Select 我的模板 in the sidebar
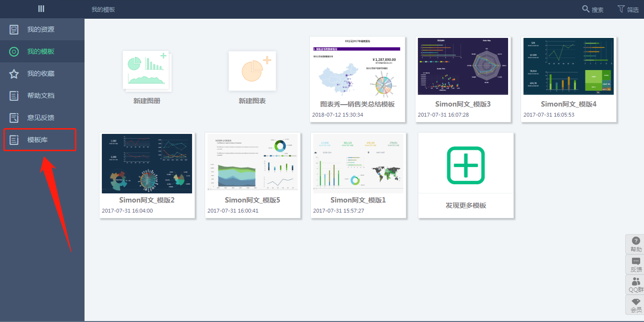Screen dimensions: 644x322 coord(41,52)
